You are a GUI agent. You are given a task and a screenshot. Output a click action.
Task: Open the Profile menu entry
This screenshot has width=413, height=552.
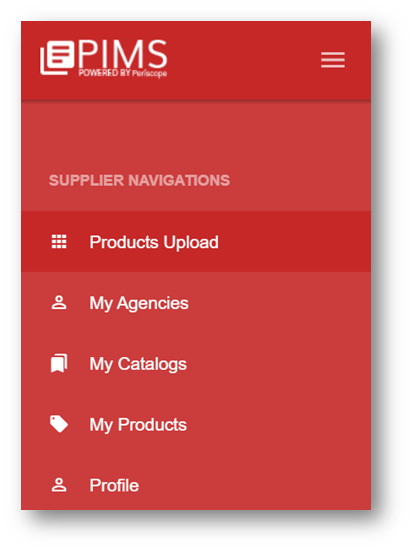click(196, 485)
